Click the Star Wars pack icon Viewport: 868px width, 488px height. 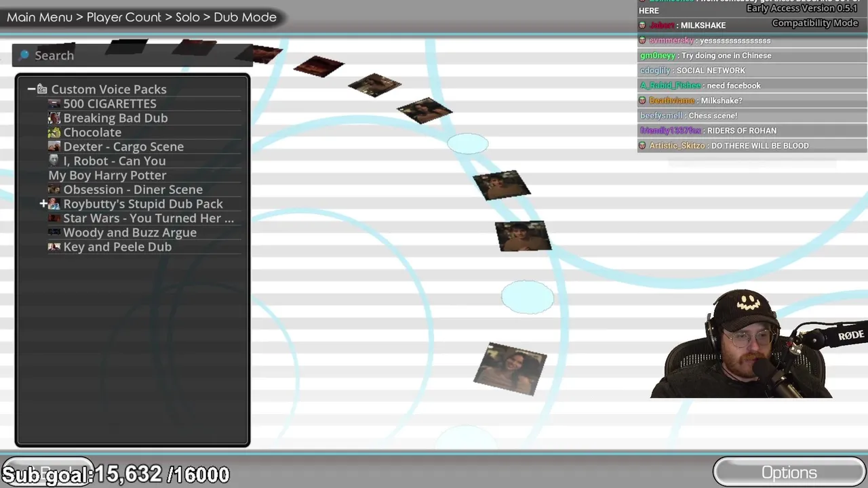[x=54, y=218]
